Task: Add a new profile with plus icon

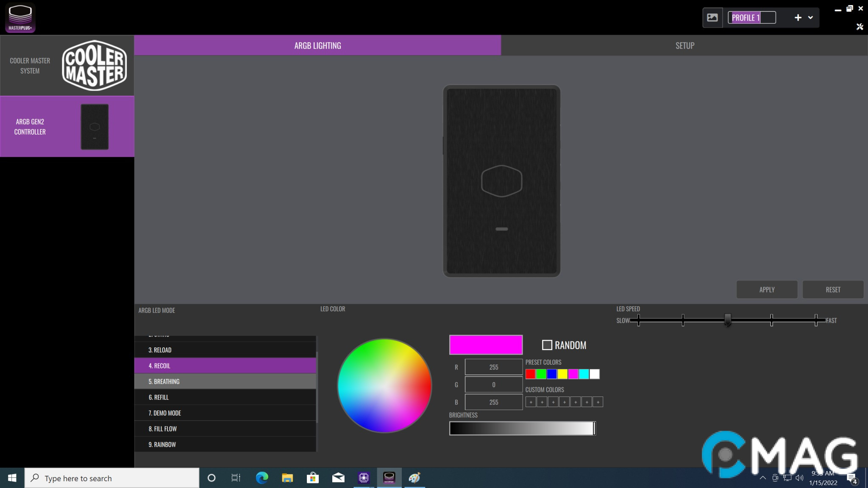Action: (x=798, y=18)
